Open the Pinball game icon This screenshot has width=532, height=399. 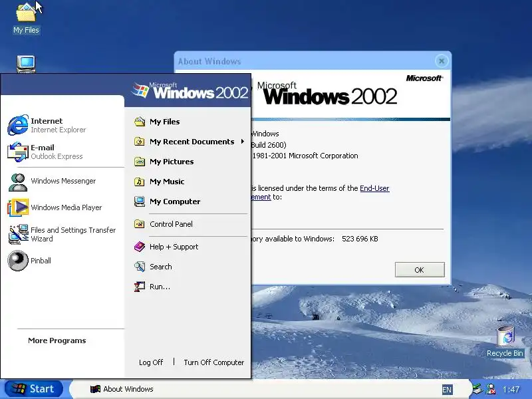click(18, 261)
